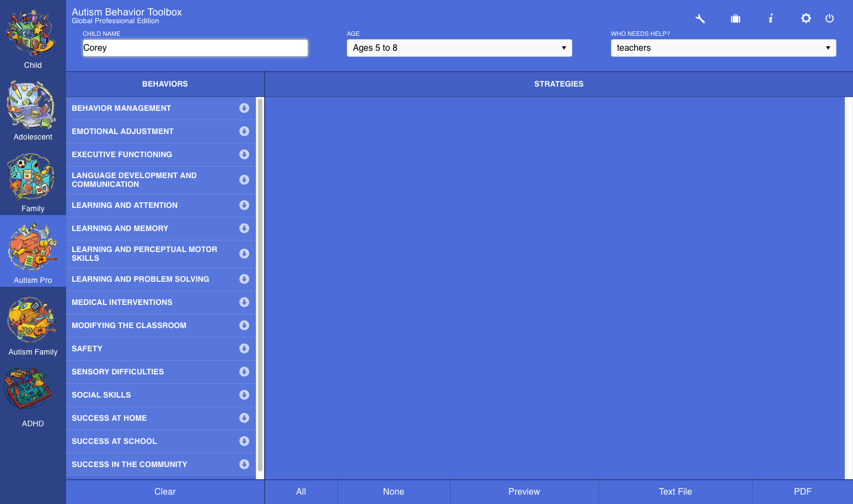Click the behaviors list scrollbar

pos(260,287)
